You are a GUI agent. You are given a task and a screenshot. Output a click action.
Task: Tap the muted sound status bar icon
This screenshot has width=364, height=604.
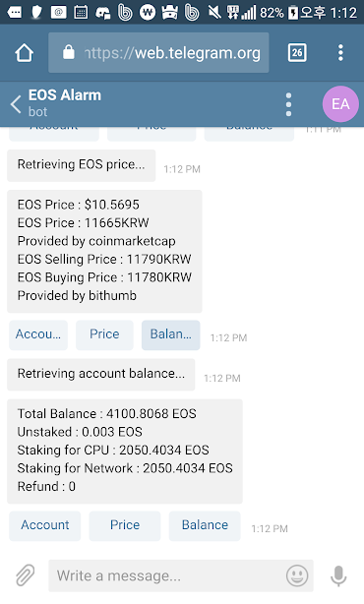[214, 13]
